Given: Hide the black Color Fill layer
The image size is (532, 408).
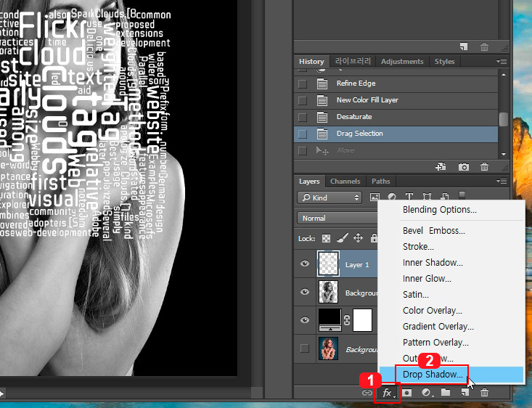Looking at the screenshot, I should (305, 320).
